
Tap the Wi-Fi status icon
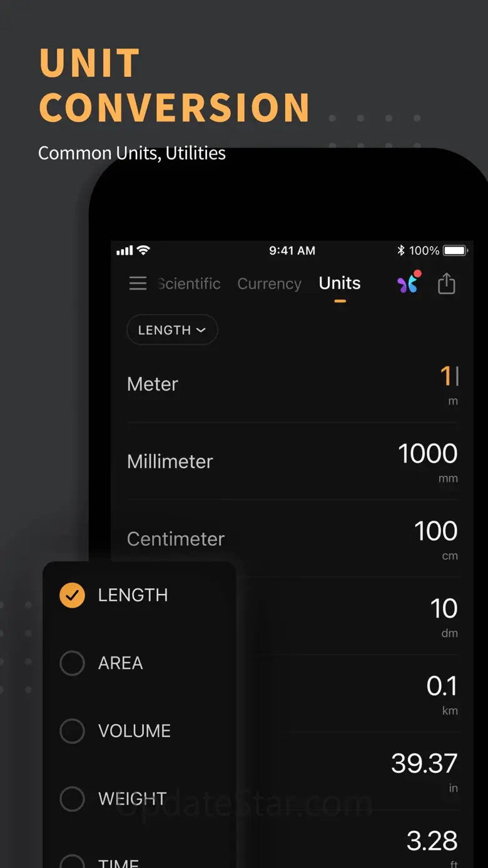click(144, 251)
